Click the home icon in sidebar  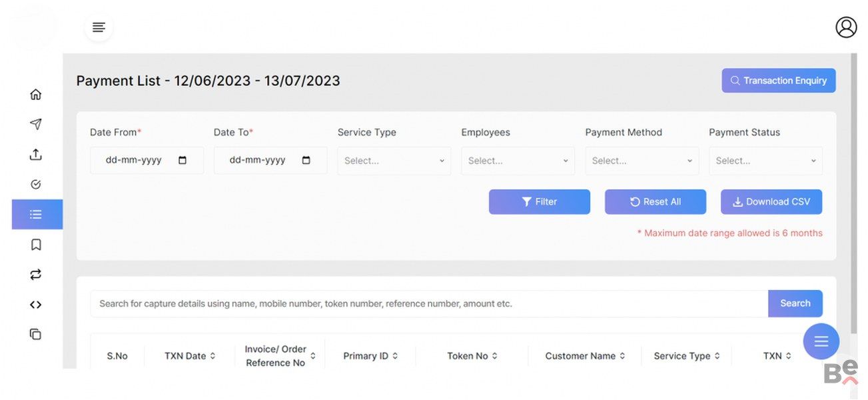36,95
